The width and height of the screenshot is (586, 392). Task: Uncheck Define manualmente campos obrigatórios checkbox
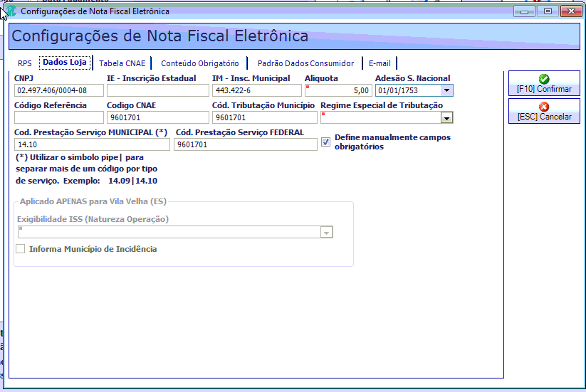325,142
